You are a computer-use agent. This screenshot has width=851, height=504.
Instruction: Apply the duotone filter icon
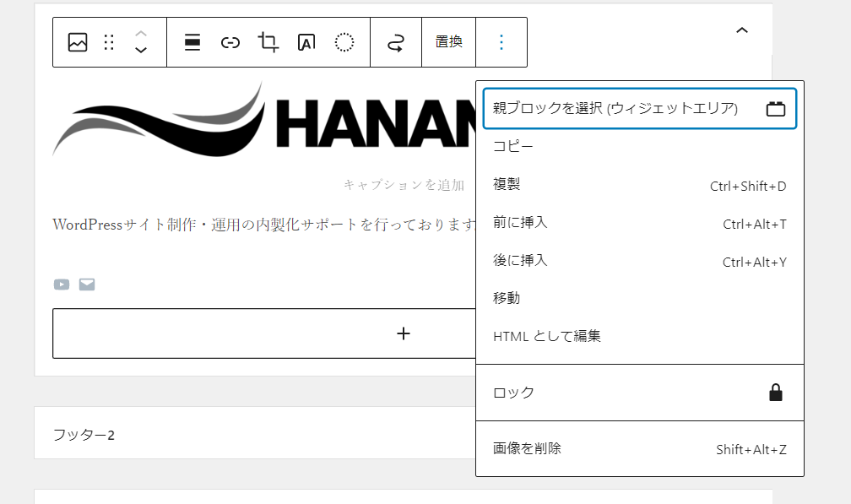coord(344,42)
